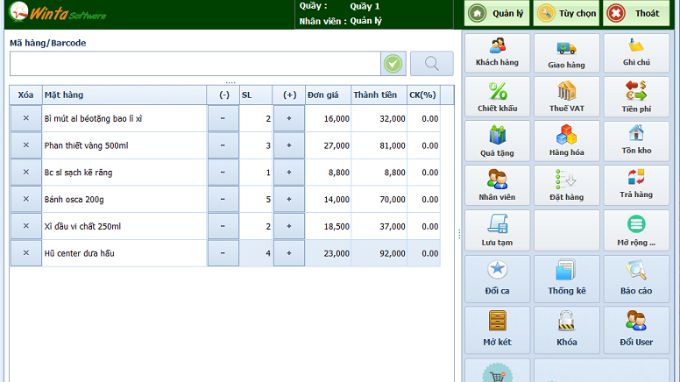Exit the application with Thoát
This screenshot has width=680, height=382.
coord(636,13)
